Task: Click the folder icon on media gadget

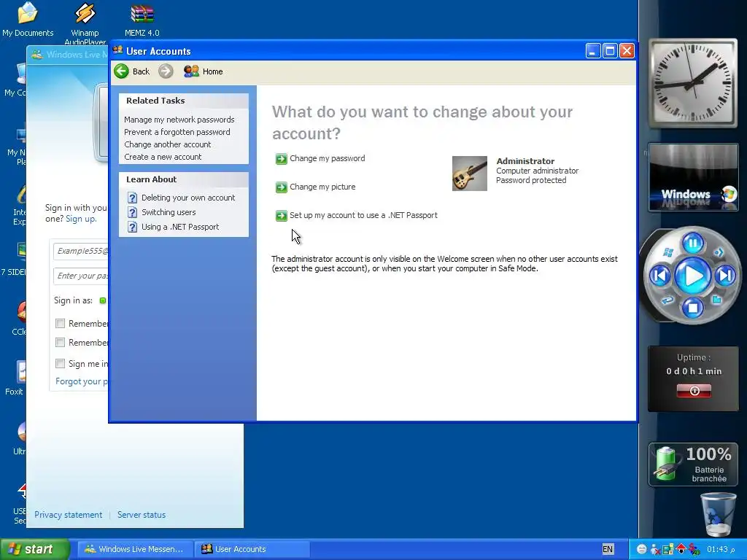Action: click(716, 300)
